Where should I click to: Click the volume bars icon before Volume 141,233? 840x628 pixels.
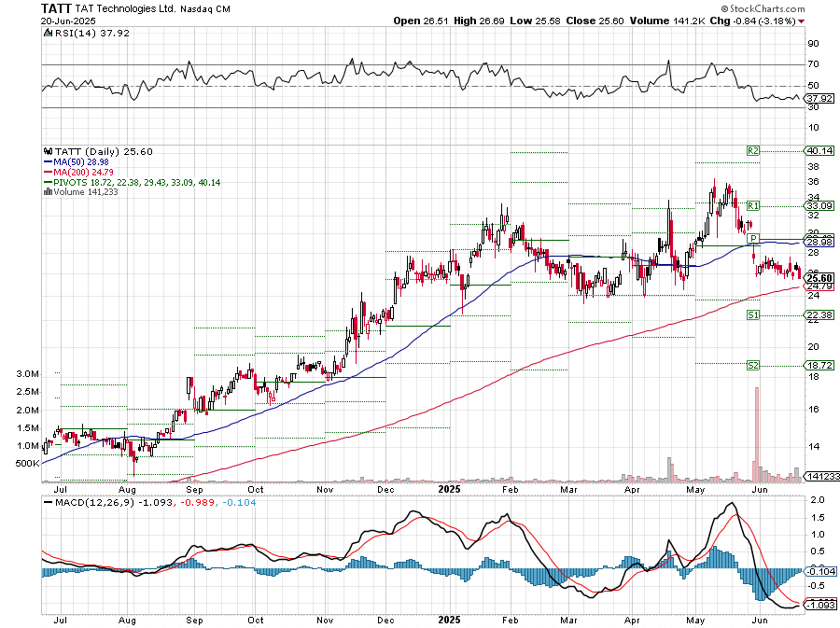[x=48, y=191]
